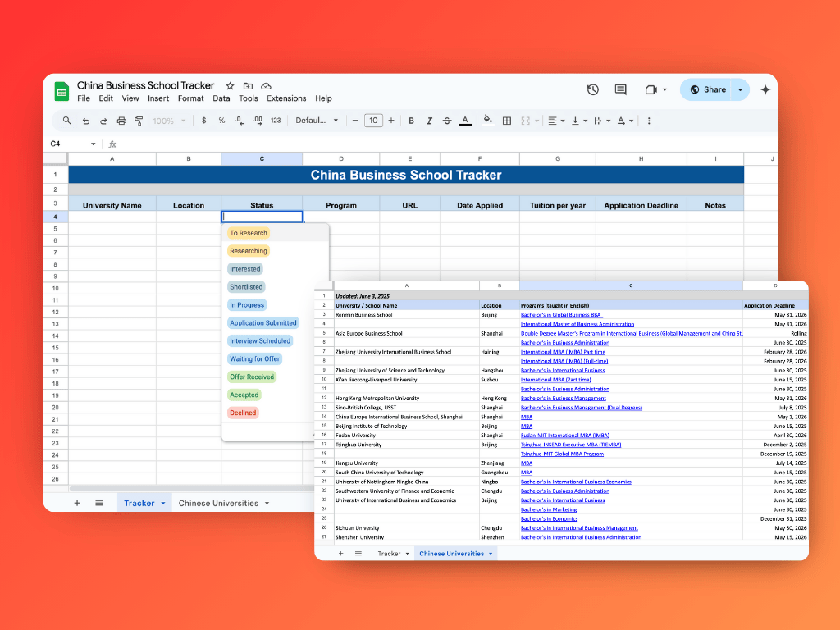Switch to the Chinese Universities sheet tab
Screen dimensions: 840x630
(218, 503)
